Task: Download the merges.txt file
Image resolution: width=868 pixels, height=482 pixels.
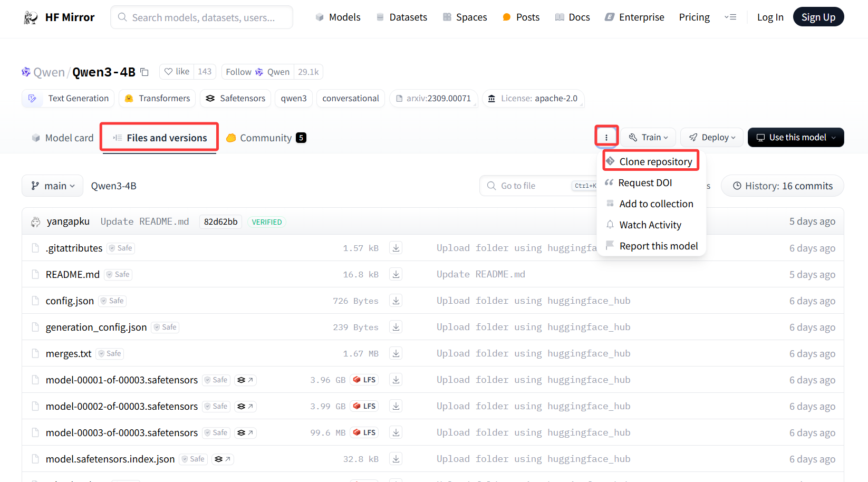Action: (396, 353)
